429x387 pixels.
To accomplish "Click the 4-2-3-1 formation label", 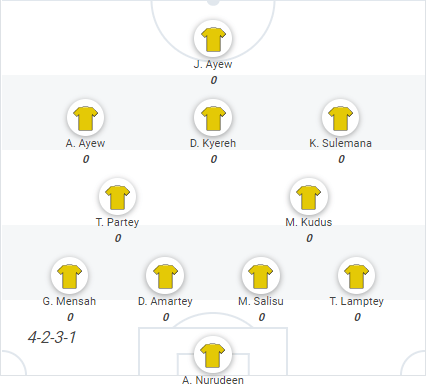I will pos(52,337).
